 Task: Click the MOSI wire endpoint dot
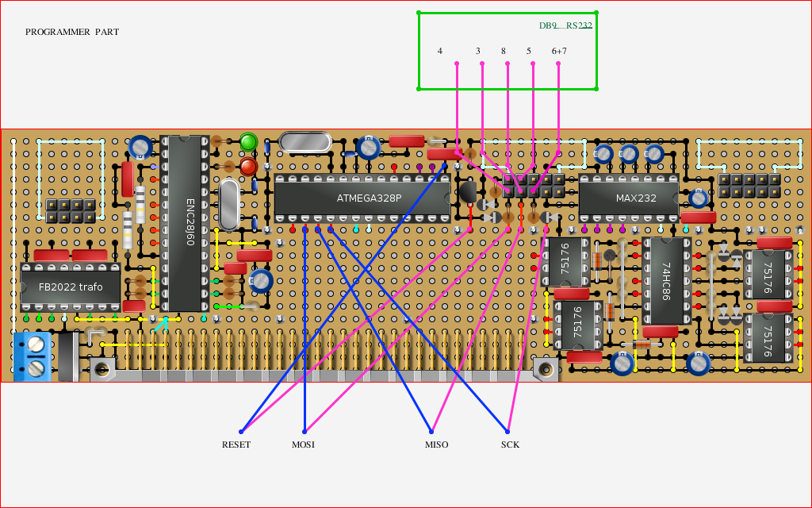point(304,431)
